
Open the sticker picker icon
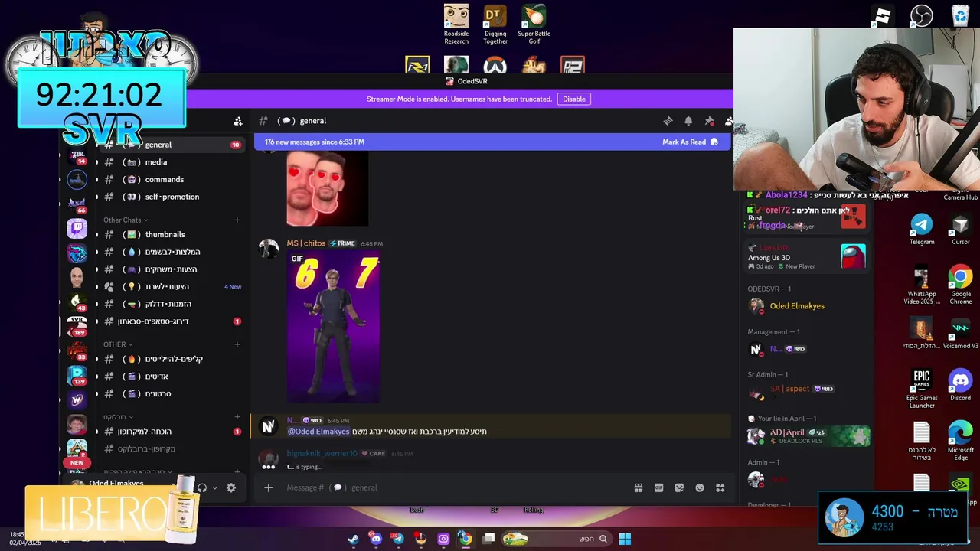pos(679,487)
